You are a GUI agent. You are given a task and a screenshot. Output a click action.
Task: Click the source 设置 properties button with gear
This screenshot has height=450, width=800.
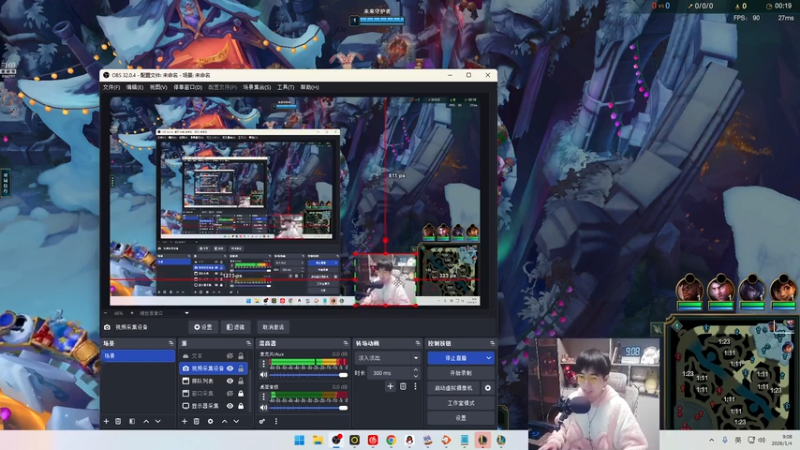click(203, 327)
